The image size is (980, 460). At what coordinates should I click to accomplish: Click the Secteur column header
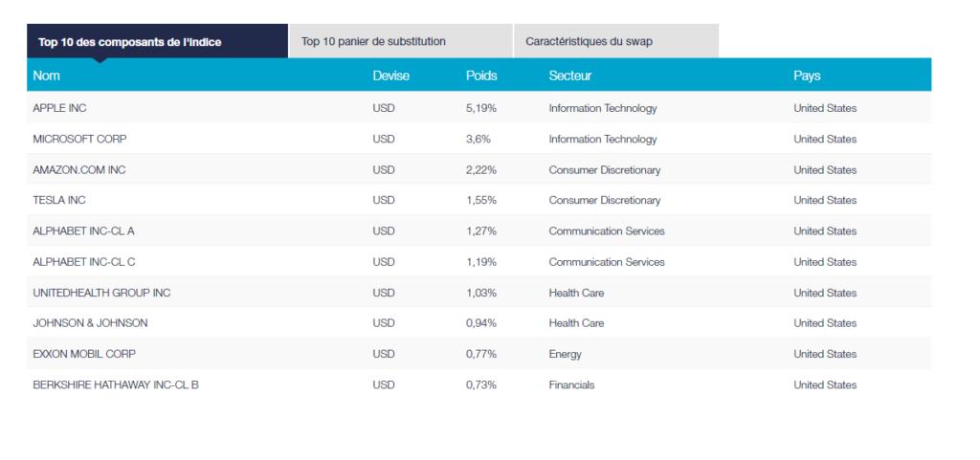569,76
